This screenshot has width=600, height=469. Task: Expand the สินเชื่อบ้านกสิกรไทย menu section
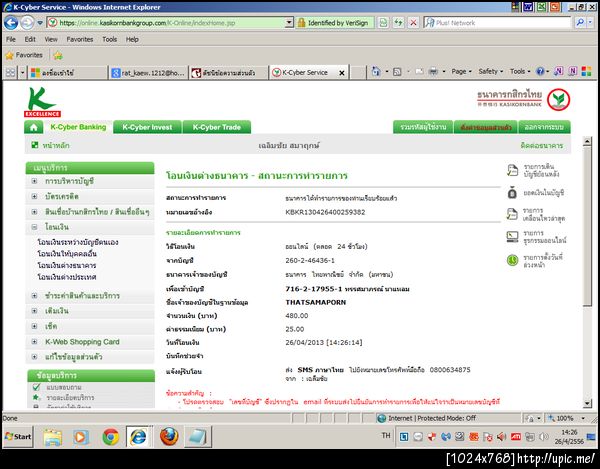34,212
